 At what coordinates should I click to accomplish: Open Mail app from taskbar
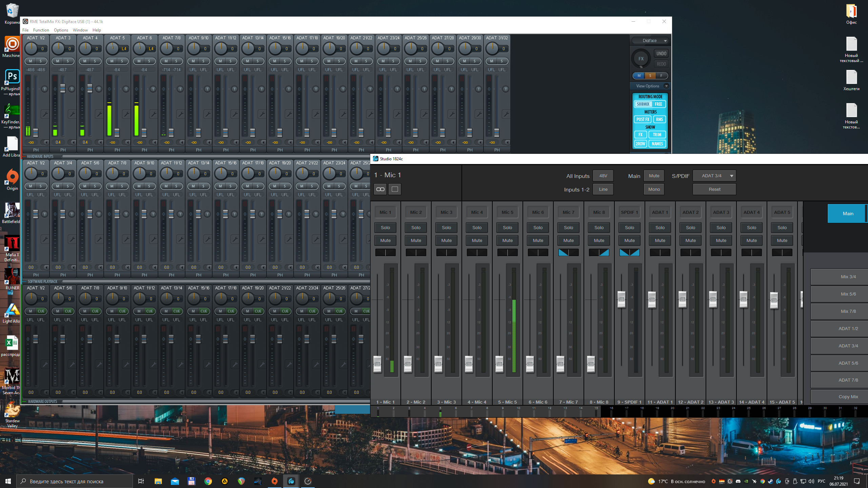click(x=175, y=481)
